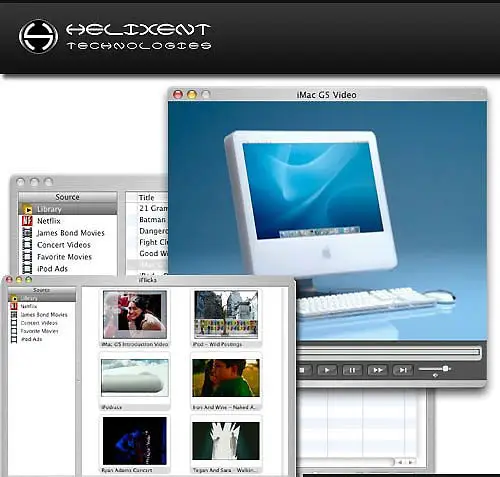Click the left scroll arrow in the back list window
The image size is (500, 477).
tap(400, 462)
